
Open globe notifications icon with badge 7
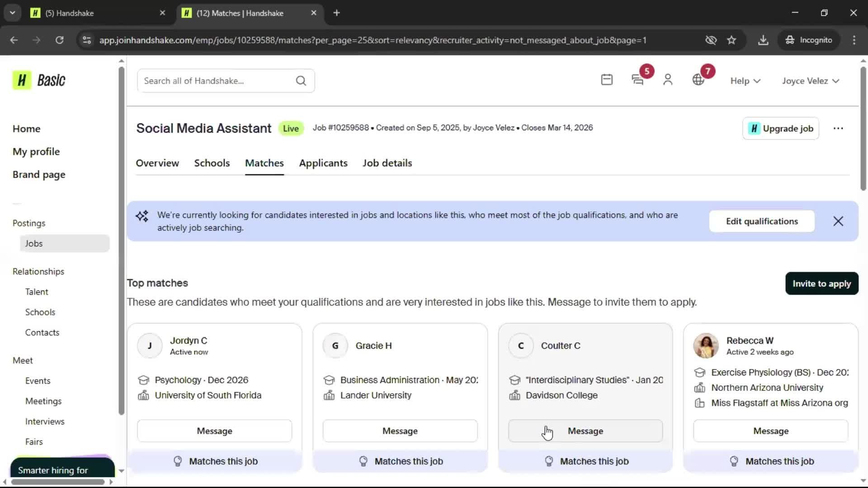[x=698, y=80]
